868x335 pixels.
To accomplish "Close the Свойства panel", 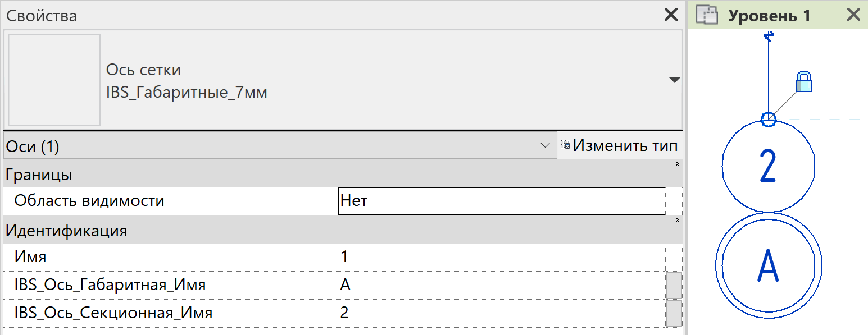I will pos(671,15).
